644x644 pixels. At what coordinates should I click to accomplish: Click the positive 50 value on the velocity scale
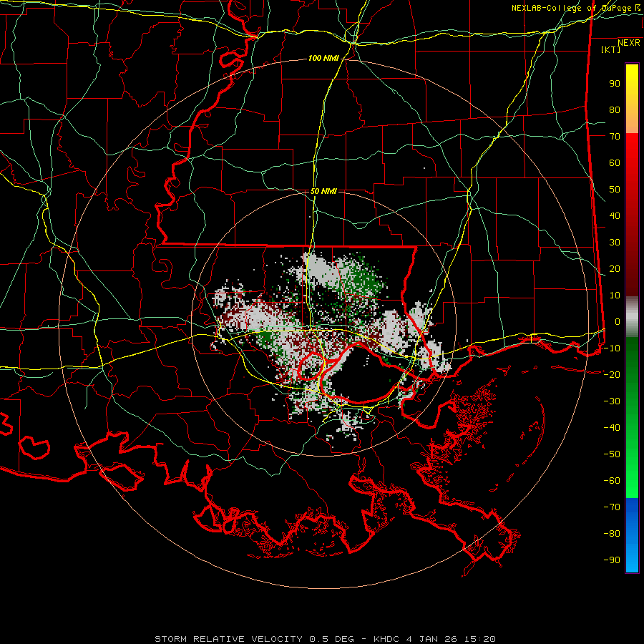pos(615,190)
